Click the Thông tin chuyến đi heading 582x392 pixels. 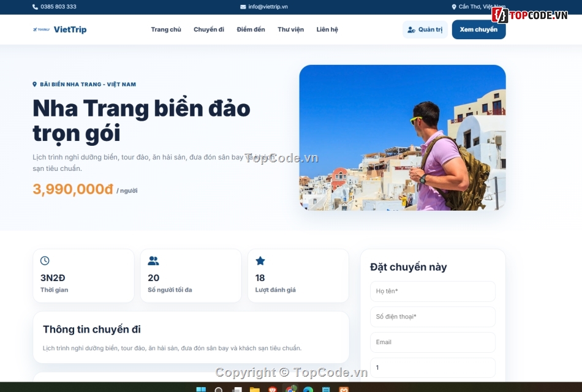[92, 330]
